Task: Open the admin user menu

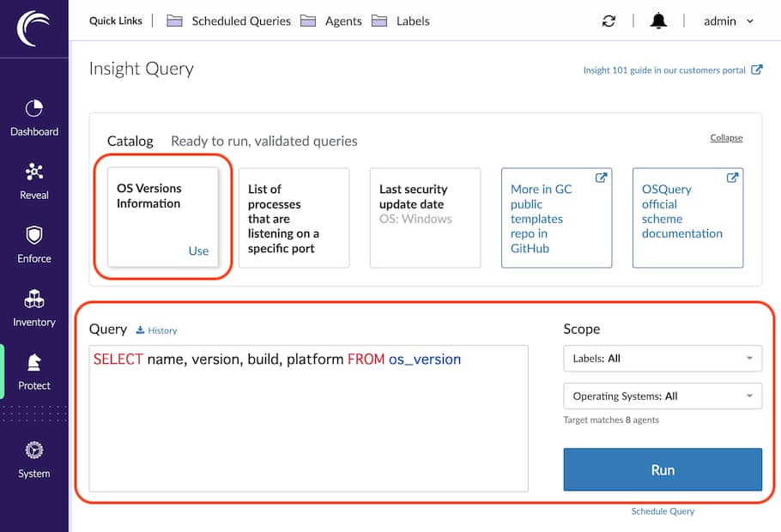Action: tap(729, 21)
